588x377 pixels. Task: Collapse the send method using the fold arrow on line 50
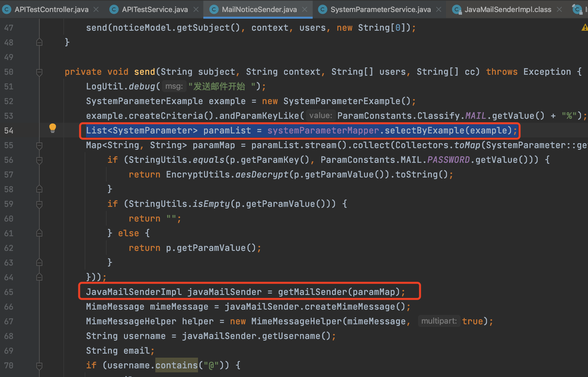pos(39,72)
